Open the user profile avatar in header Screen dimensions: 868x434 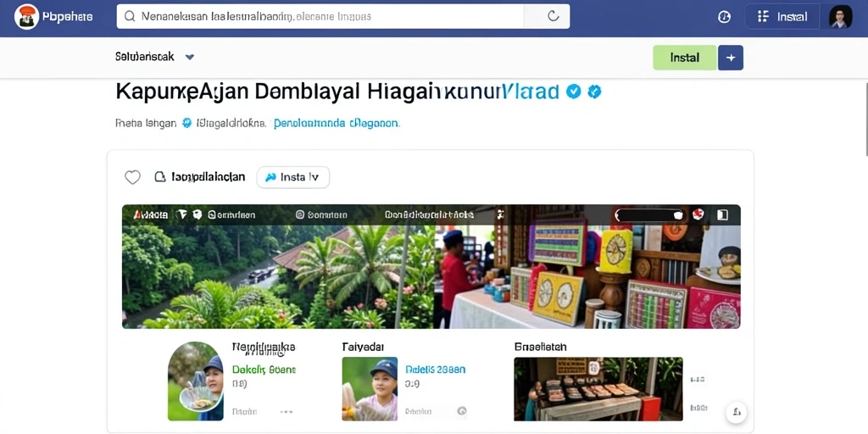click(840, 17)
